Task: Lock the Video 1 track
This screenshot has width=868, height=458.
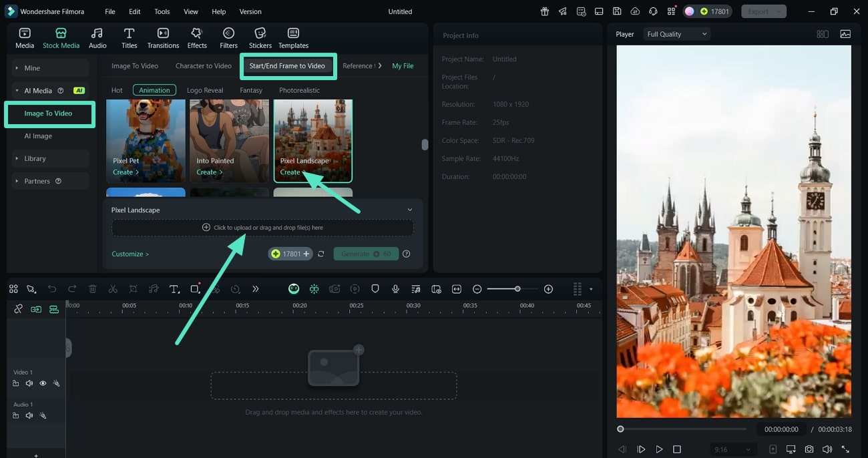Action: click(x=15, y=384)
